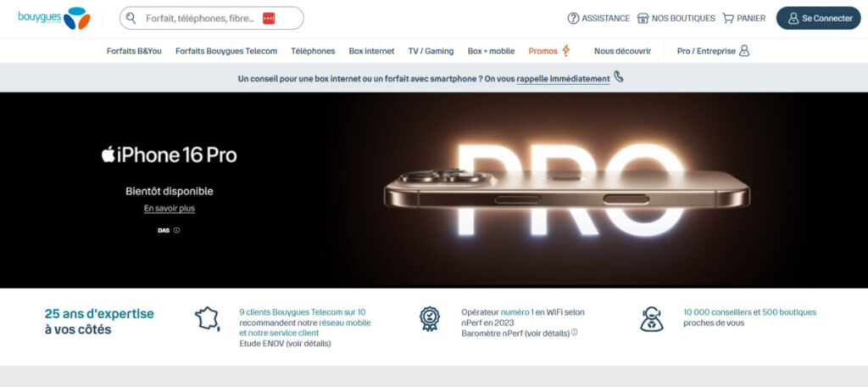Click the user icon in Se Connecter
The image size is (868, 387).
(793, 19)
